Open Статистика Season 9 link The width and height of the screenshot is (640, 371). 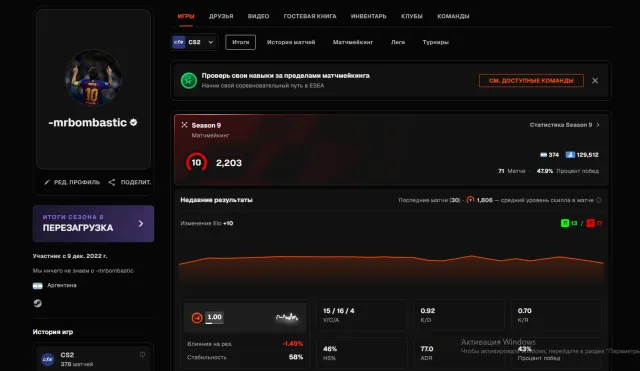click(x=564, y=125)
